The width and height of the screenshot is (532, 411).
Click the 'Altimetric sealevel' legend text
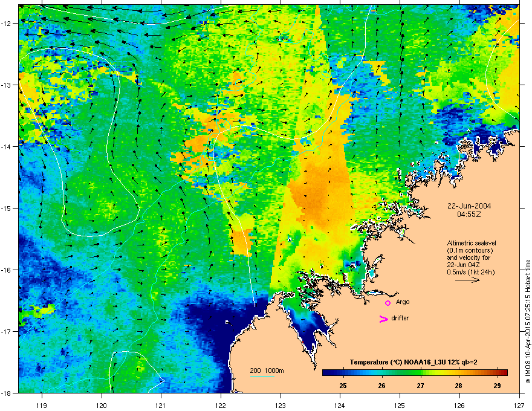click(472, 243)
